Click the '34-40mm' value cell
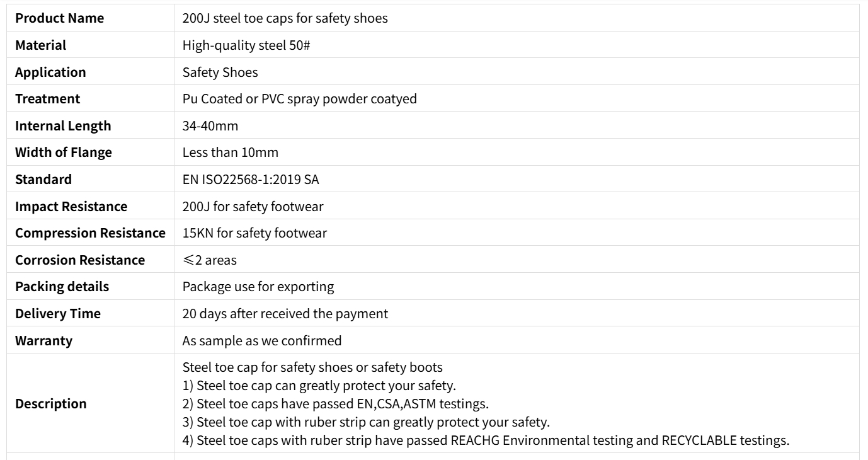The height and width of the screenshot is (460, 868). pos(210,126)
